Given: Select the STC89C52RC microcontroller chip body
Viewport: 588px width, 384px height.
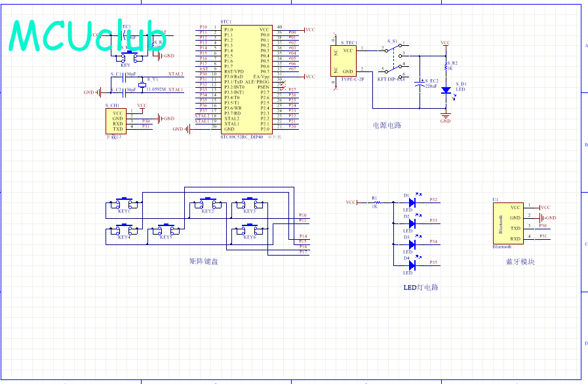Looking at the screenshot, I should pyautogui.click(x=246, y=79).
